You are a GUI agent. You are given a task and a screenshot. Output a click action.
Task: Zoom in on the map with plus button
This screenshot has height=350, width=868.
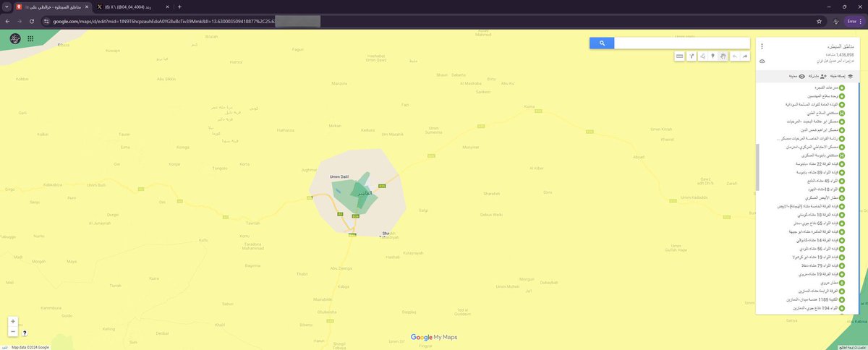(x=13, y=320)
